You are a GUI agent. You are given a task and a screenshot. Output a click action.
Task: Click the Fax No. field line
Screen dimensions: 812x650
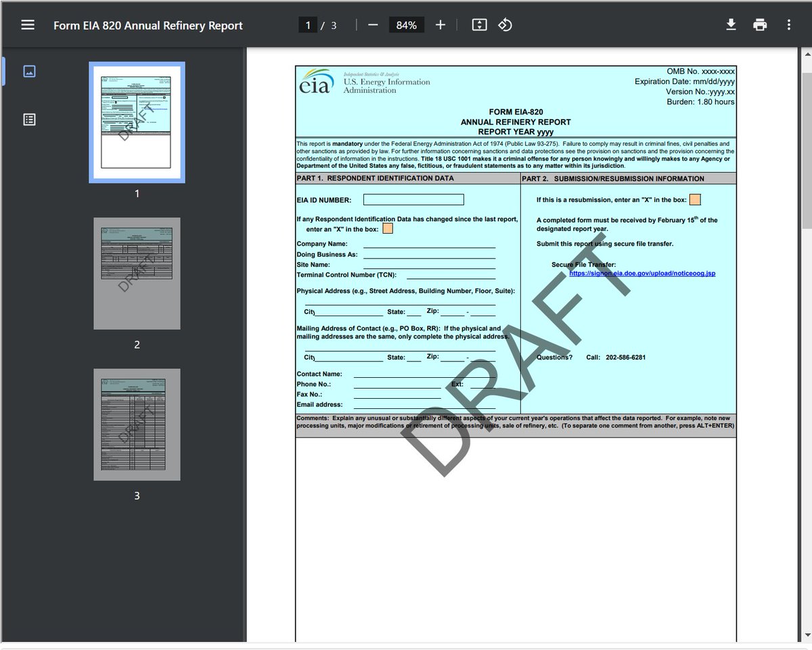tap(397, 394)
